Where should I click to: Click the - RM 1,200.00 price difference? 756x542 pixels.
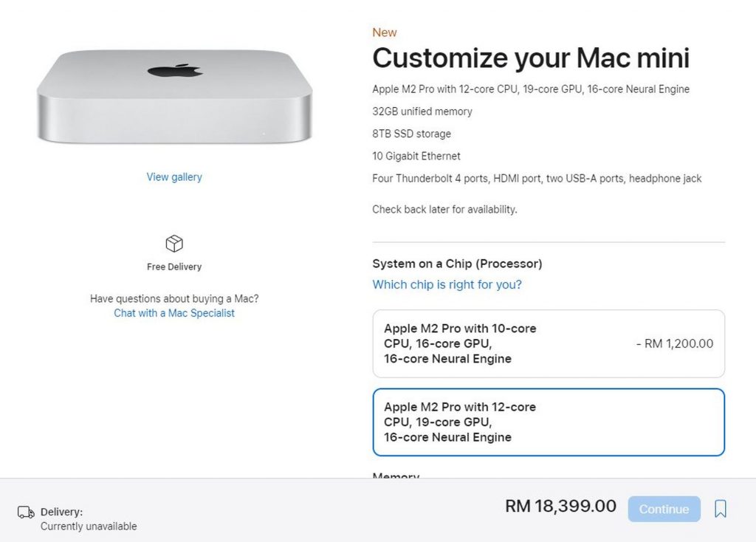(675, 343)
